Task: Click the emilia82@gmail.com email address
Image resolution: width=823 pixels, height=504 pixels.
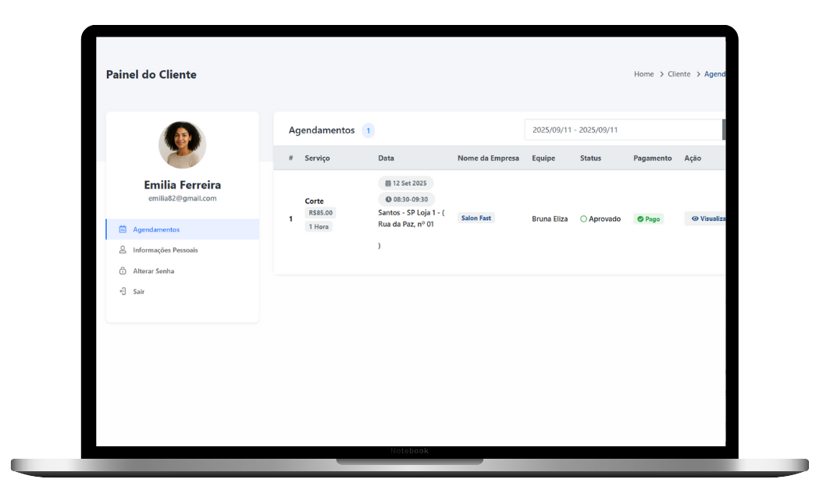Action: [x=182, y=199]
